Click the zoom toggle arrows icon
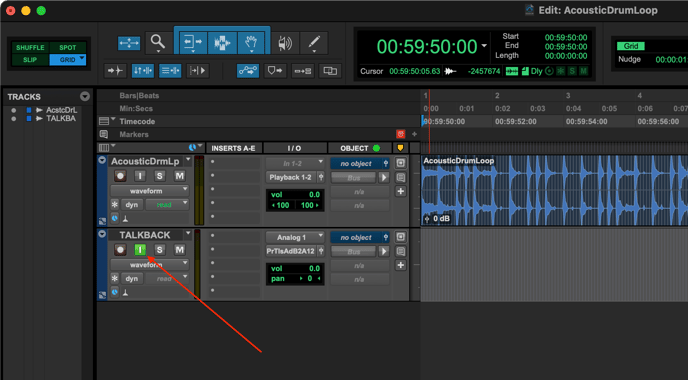Image resolution: width=688 pixels, height=380 pixels. click(129, 43)
